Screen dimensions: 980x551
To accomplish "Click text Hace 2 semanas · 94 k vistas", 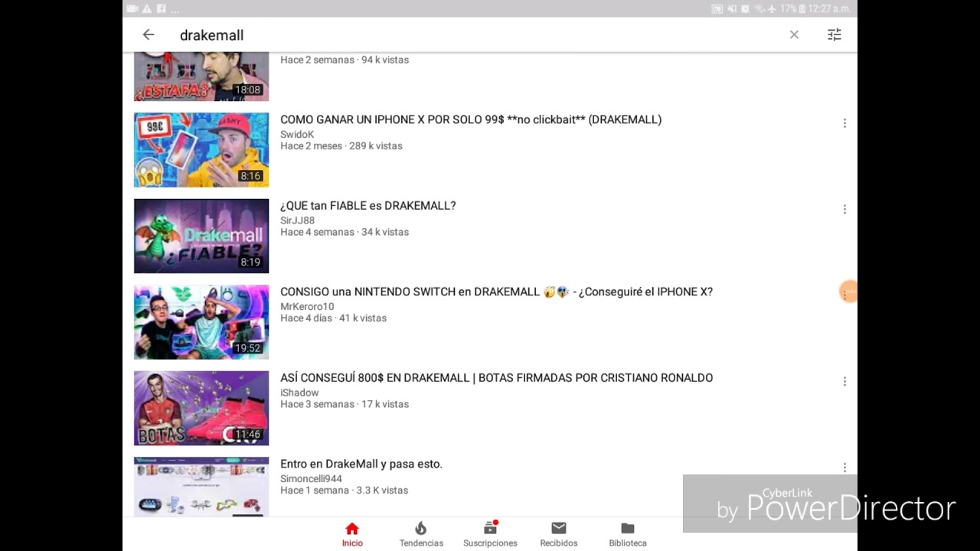I will coord(345,60).
